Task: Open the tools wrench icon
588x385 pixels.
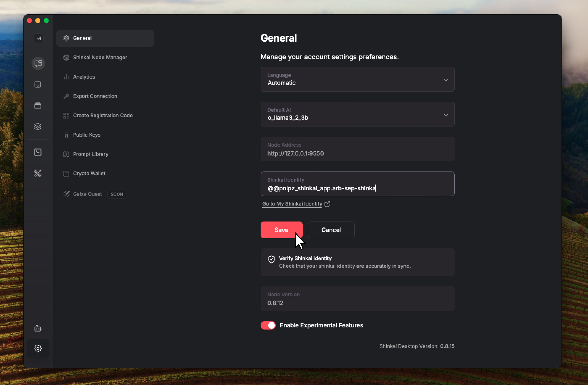Action: (38, 173)
